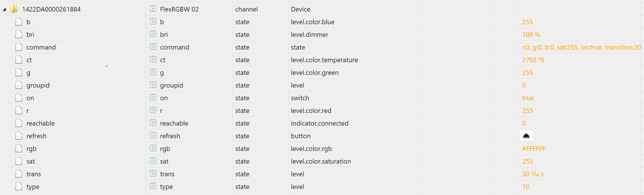The image size is (644, 195).
Task: Select the file icon of the bri row
Action: [19, 35]
